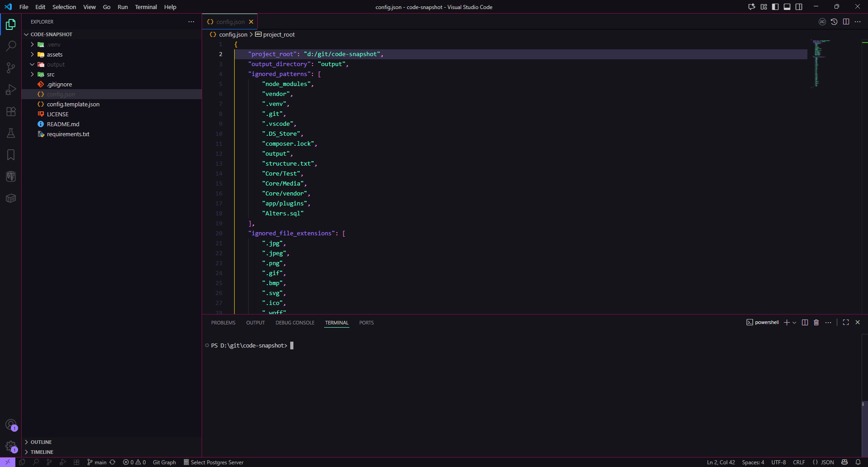The width and height of the screenshot is (868, 467).
Task: Change the UTF-8 encoding in status bar
Action: pyautogui.click(x=778, y=462)
